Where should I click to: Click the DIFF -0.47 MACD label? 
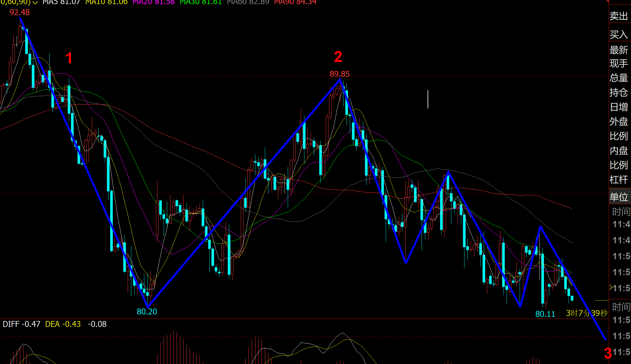point(21,324)
